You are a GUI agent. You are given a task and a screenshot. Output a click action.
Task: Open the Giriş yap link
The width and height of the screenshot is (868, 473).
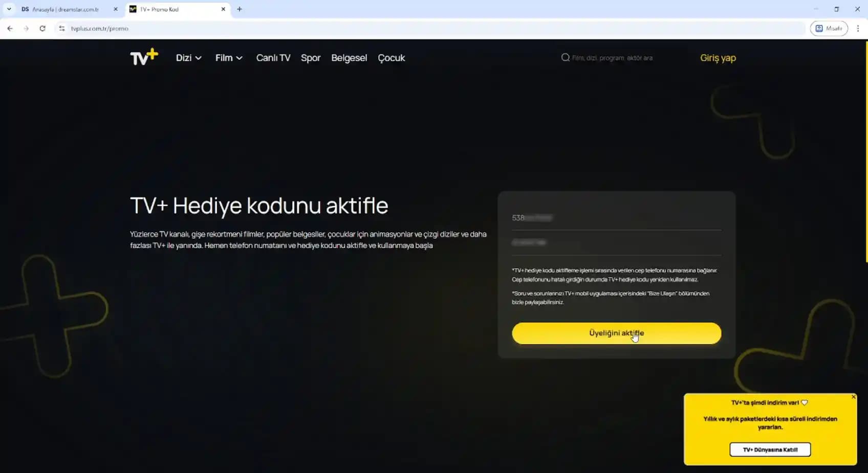[718, 58]
